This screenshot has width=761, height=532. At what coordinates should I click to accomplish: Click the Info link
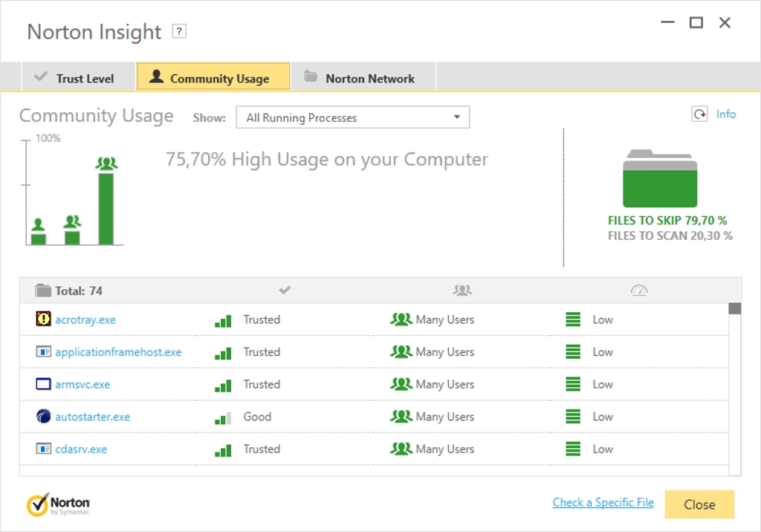(726, 114)
